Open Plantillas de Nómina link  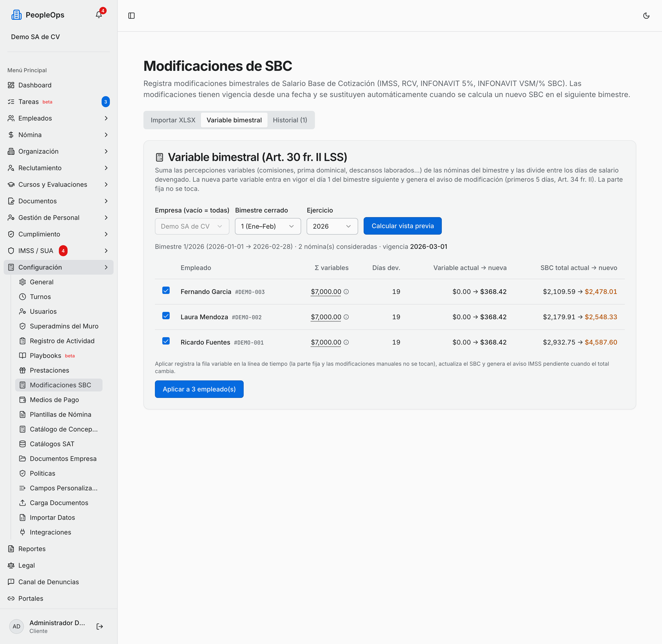click(59, 414)
